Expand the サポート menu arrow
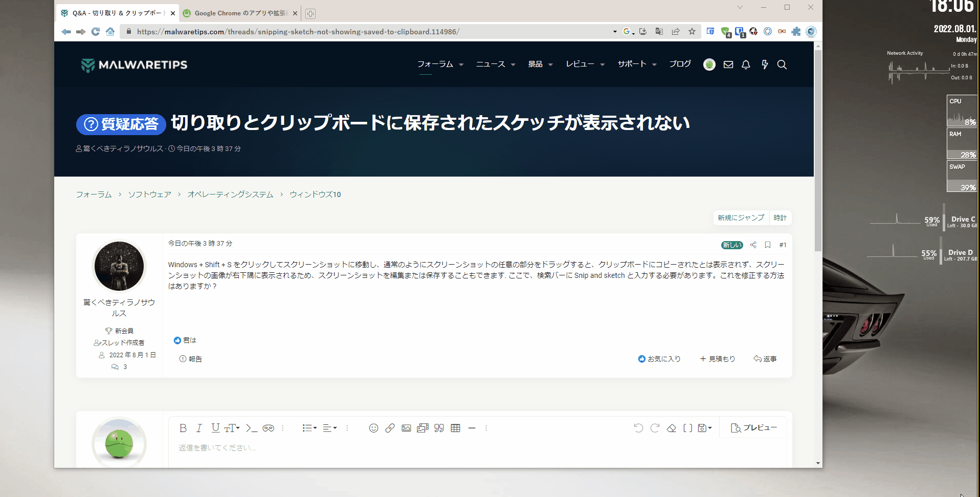The height and width of the screenshot is (497, 980). pos(655,65)
